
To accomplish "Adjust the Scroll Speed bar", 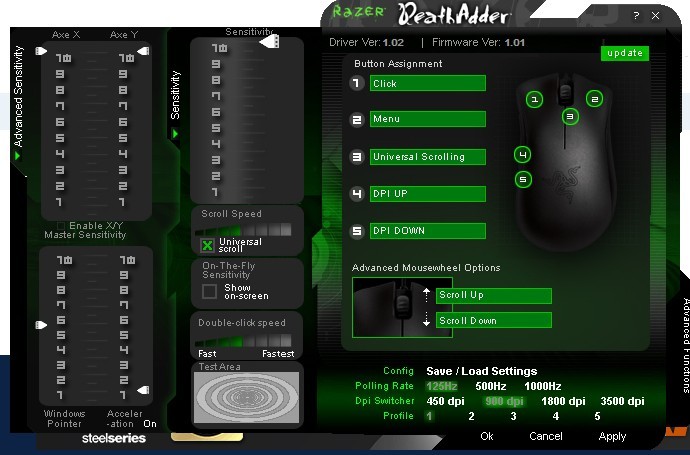I will (x=242, y=229).
